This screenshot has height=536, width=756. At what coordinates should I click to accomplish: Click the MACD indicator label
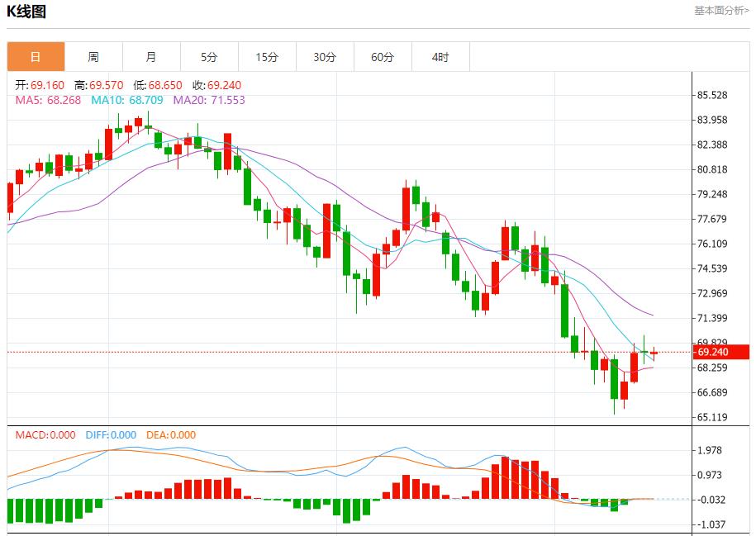coord(45,435)
